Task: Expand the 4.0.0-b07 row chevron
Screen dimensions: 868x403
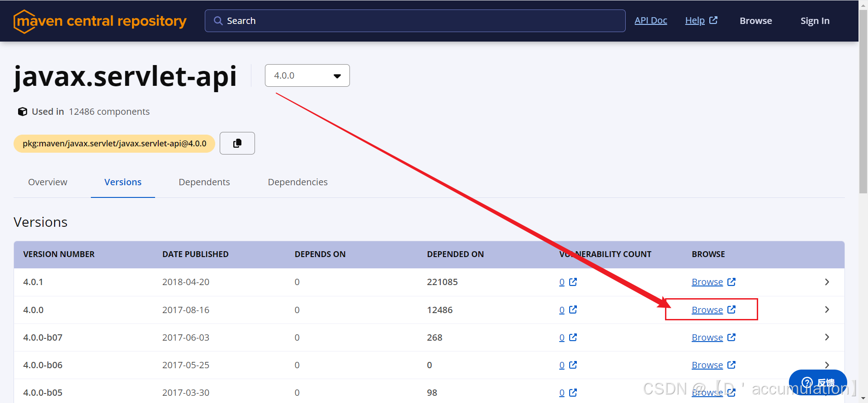Action: point(827,337)
